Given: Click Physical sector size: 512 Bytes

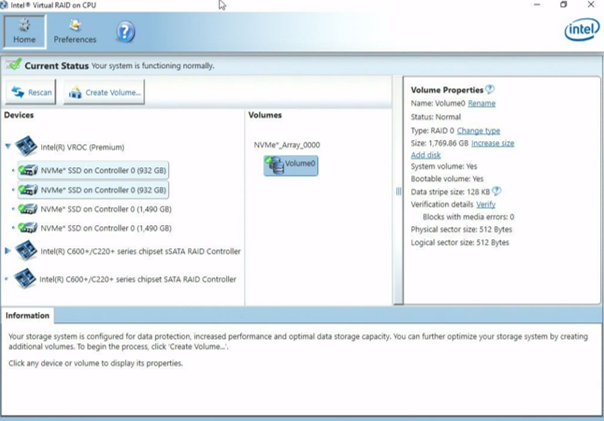Looking at the screenshot, I should [461, 230].
